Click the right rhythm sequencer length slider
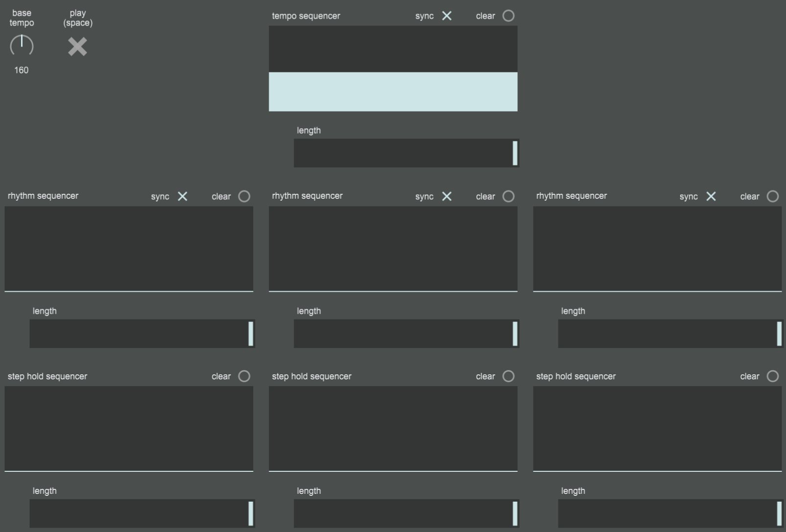 tap(670, 334)
